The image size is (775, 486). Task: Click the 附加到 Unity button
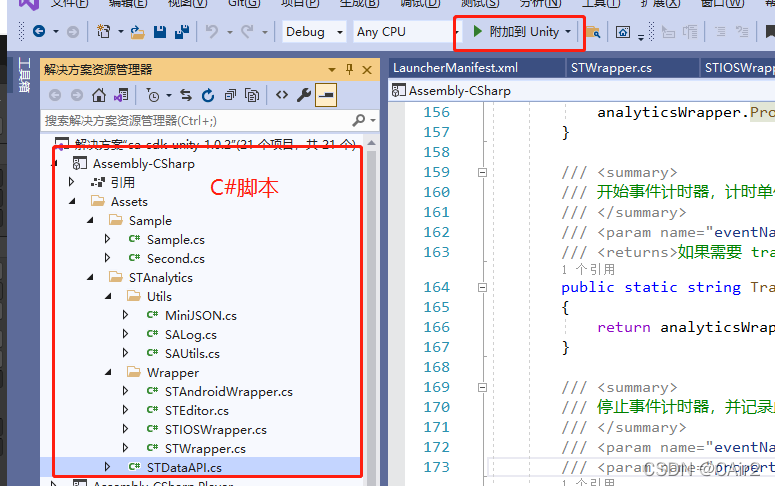click(x=518, y=32)
